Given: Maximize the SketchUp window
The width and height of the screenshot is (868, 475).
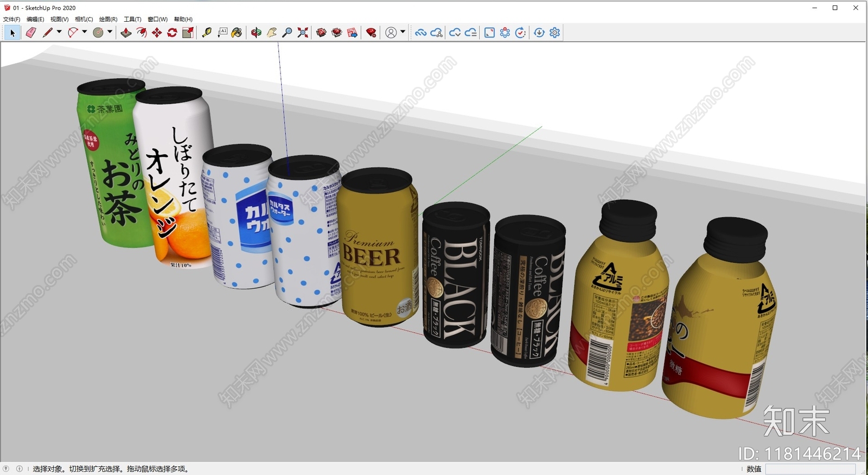Looking at the screenshot, I should click(x=835, y=8).
